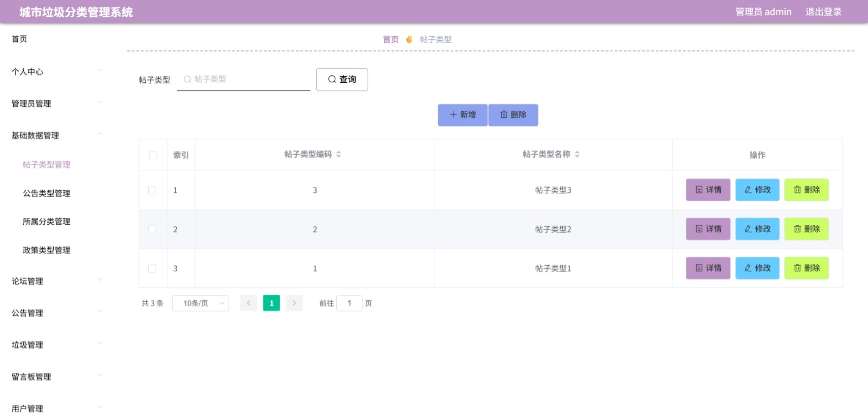This screenshot has height=416, width=868.
Task: Click the 帖子类型2 name cell
Action: click(x=553, y=230)
